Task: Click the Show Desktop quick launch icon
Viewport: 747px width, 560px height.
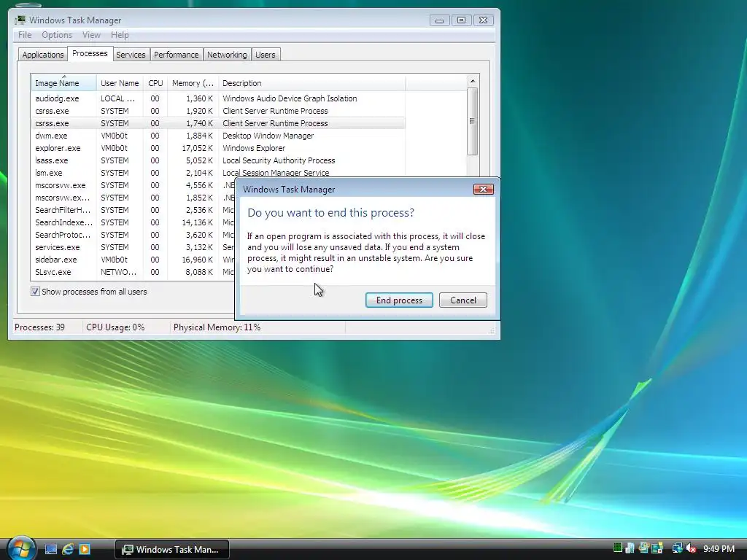Action: (51, 549)
